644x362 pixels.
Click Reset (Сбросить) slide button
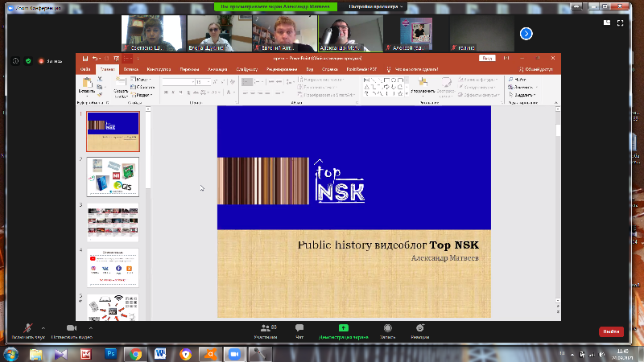click(142, 87)
